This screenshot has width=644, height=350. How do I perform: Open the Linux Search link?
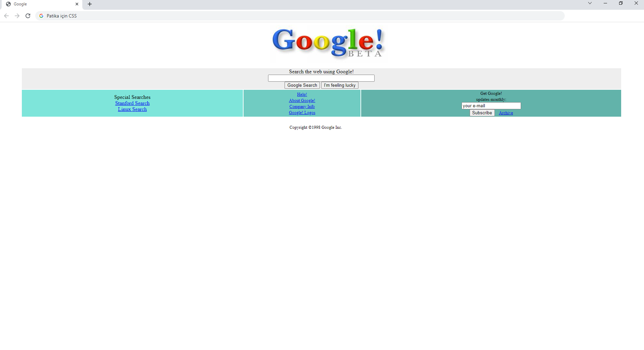(x=132, y=109)
